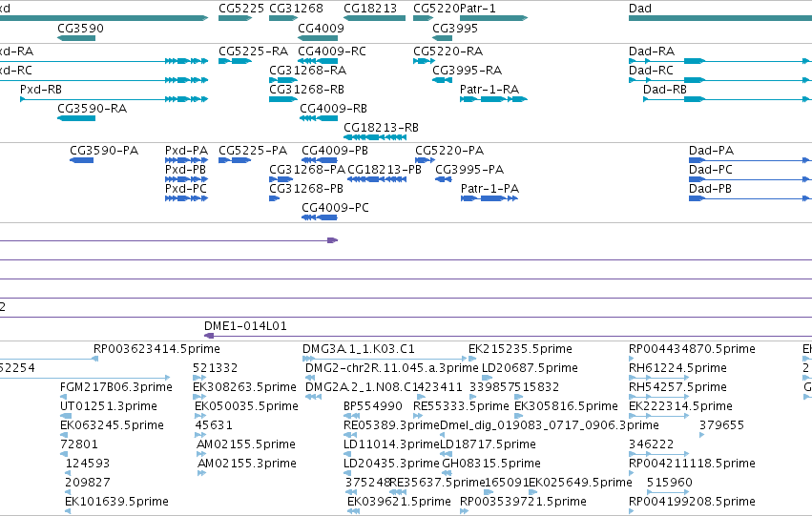This screenshot has height=516, width=812.
Task: Click transcript CG18213-RB
Action: click(x=375, y=137)
